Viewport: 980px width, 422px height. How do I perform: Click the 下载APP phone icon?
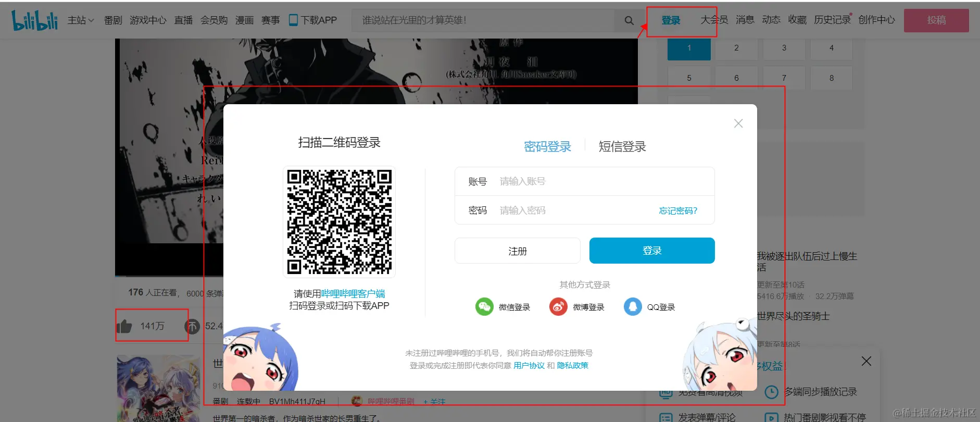click(x=293, y=20)
